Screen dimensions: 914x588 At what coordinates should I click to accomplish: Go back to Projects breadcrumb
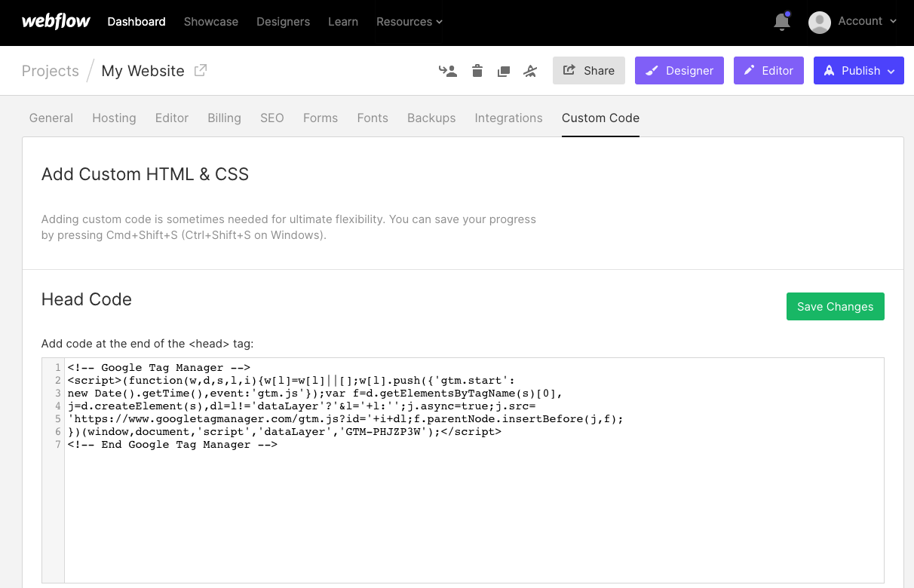pos(51,71)
